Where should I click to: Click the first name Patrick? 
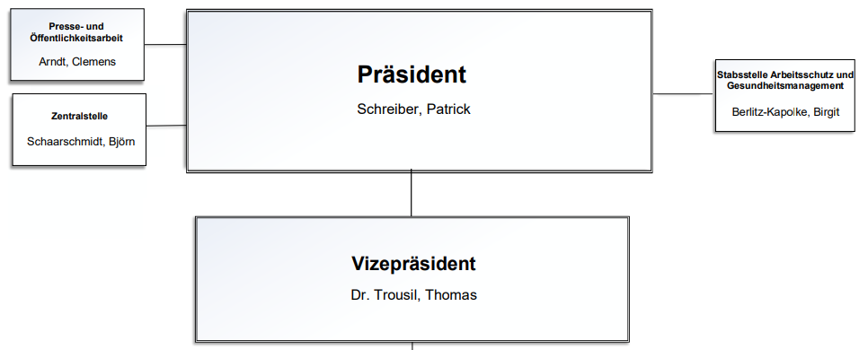pos(448,109)
